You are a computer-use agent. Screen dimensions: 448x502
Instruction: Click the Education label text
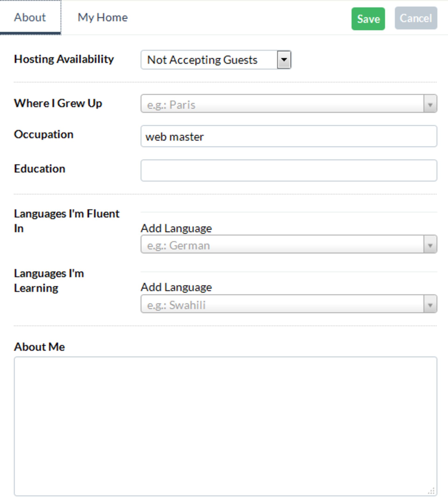(x=40, y=169)
